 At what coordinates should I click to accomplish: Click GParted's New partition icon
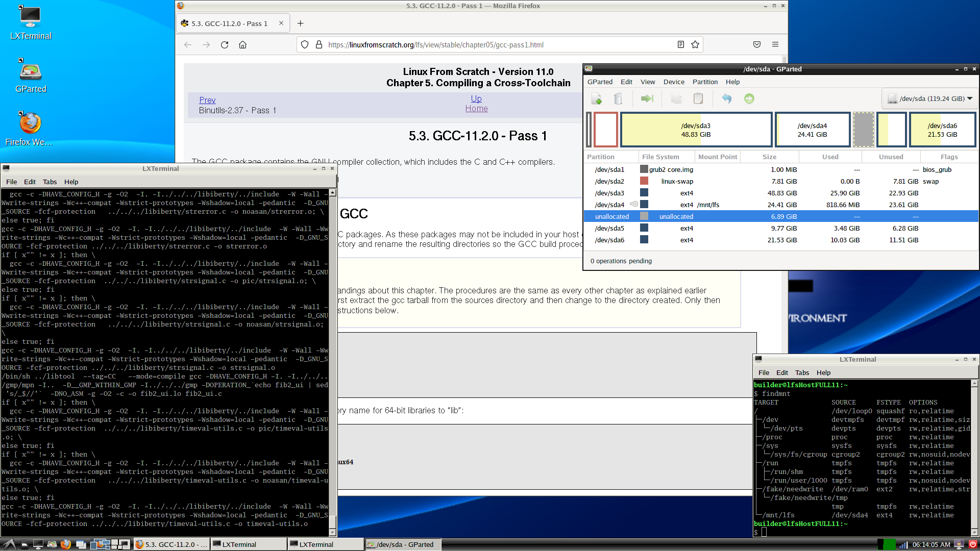coord(596,99)
